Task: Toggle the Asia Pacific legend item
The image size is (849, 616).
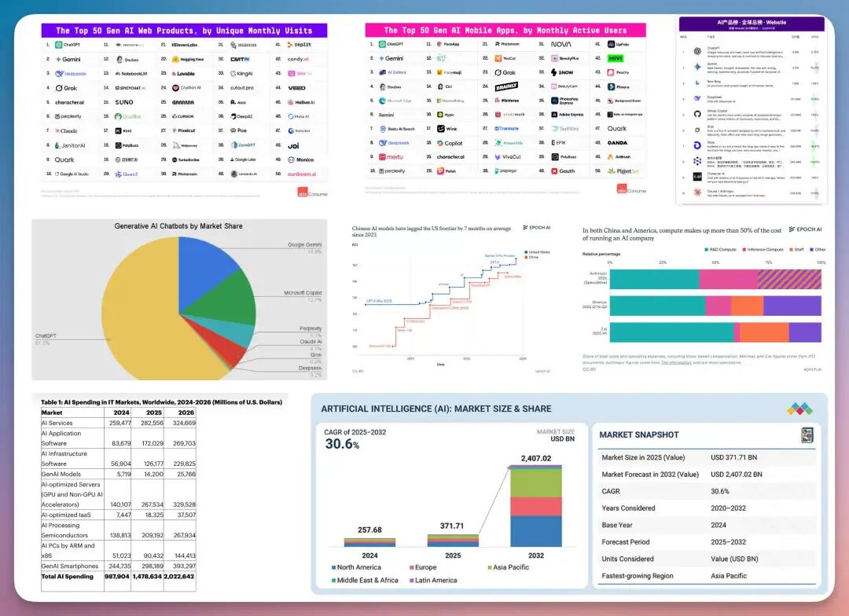Action: click(x=510, y=566)
